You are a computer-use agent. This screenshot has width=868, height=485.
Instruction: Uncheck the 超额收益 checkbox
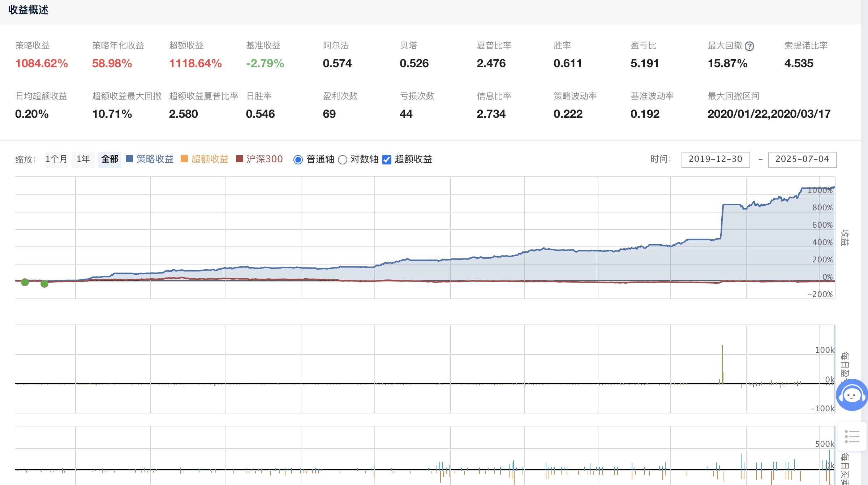(x=387, y=159)
